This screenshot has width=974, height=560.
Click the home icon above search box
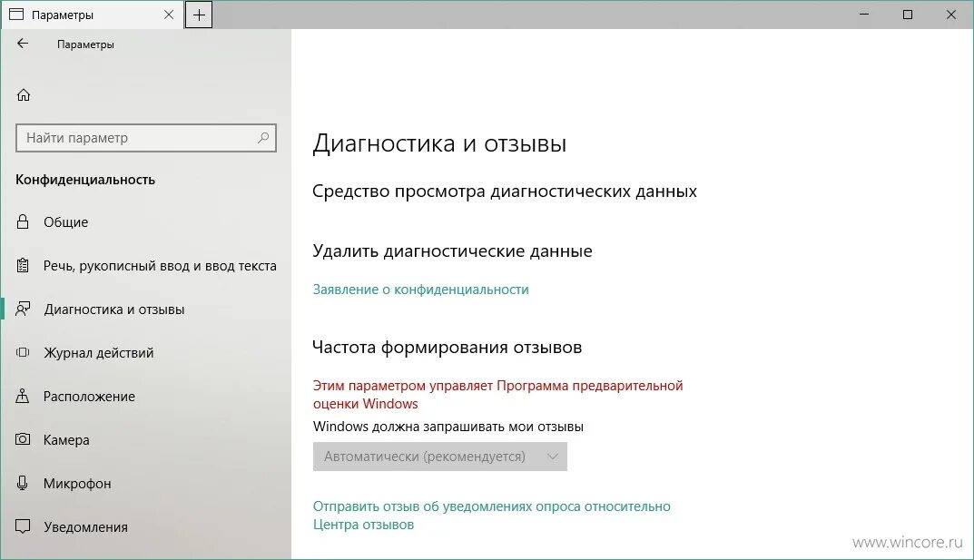pyautogui.click(x=23, y=93)
